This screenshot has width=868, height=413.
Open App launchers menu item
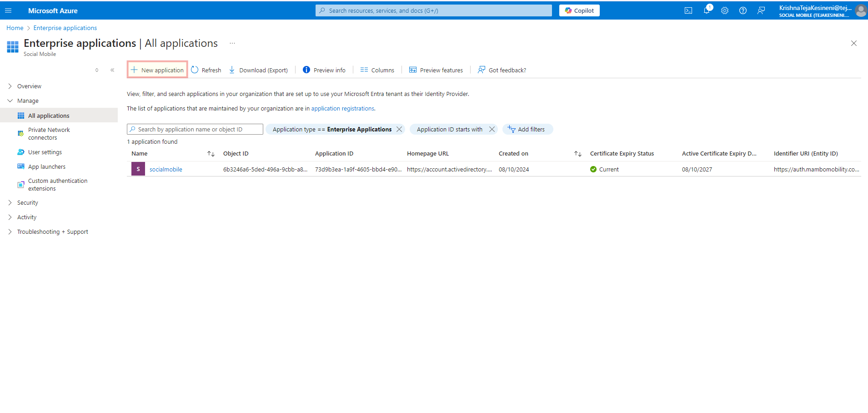47,167
